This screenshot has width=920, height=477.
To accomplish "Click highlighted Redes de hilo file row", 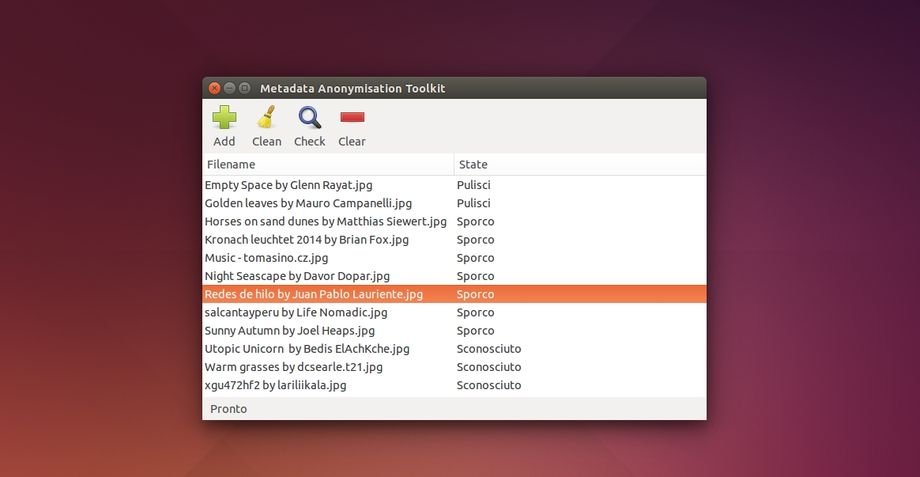I will (313, 294).
